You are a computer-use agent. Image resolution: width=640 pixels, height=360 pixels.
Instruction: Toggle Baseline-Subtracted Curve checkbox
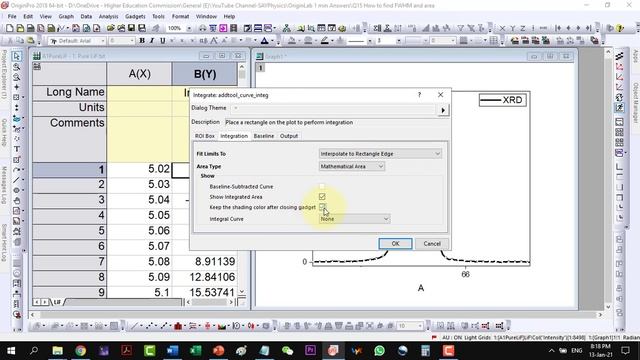click(322, 187)
